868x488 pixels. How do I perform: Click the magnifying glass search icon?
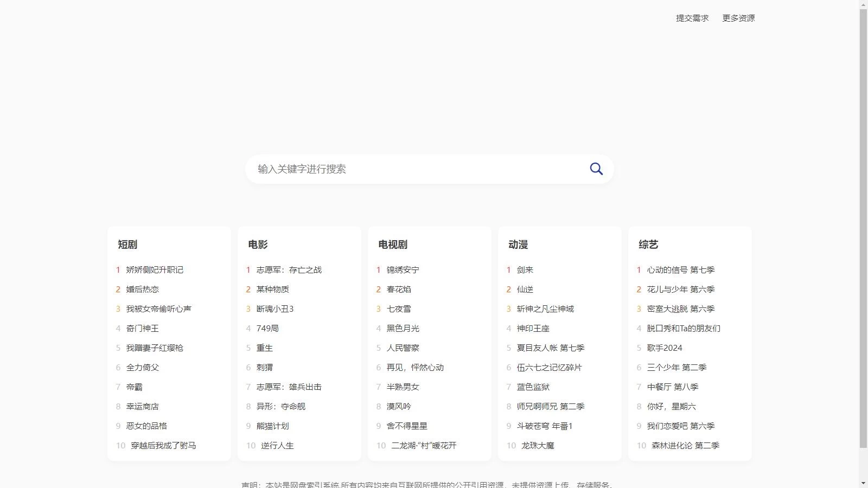[596, 169]
